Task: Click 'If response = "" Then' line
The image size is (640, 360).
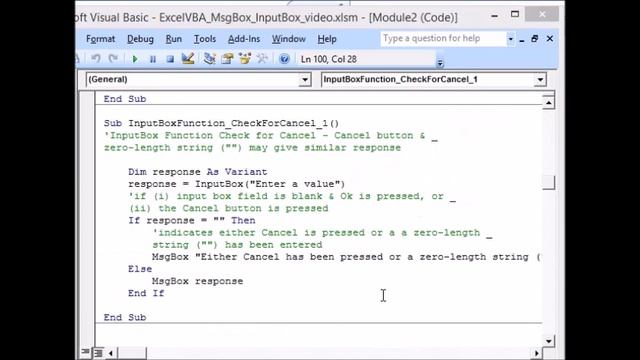Action: click(192, 220)
